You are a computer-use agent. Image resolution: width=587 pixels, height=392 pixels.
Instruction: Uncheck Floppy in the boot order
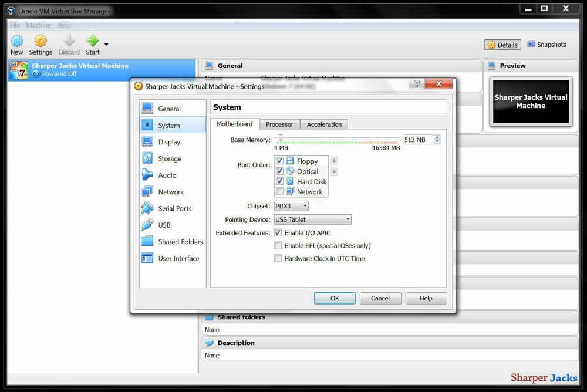(x=279, y=161)
